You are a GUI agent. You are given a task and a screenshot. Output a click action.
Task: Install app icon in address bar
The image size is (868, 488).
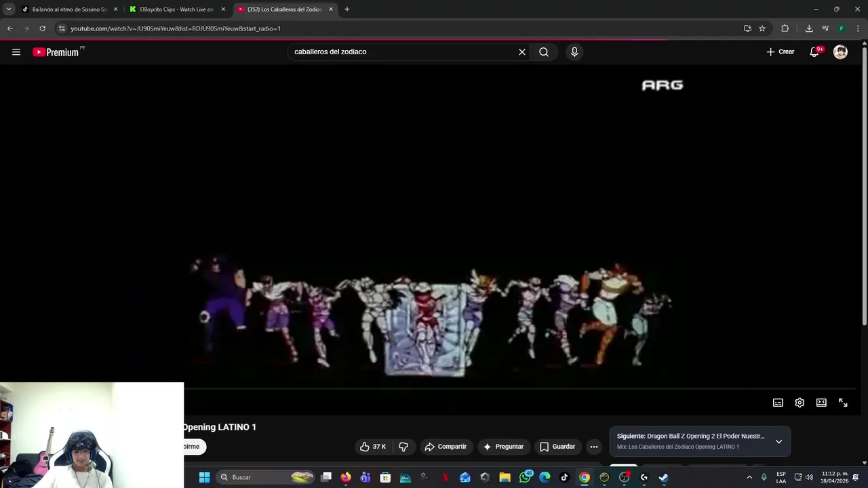pyautogui.click(x=747, y=28)
